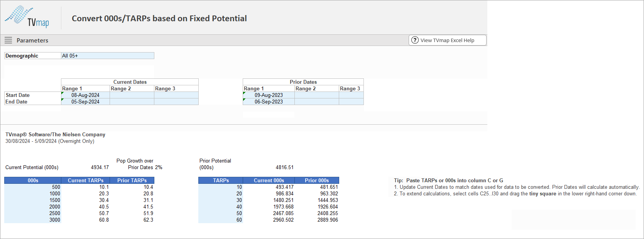Select Prior TARPs value 62.3

coord(132,220)
